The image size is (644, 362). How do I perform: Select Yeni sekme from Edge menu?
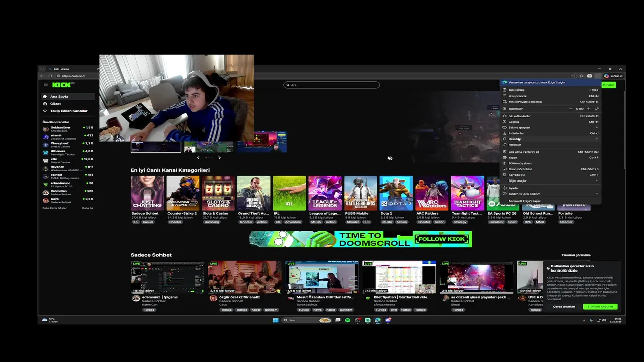click(550, 90)
